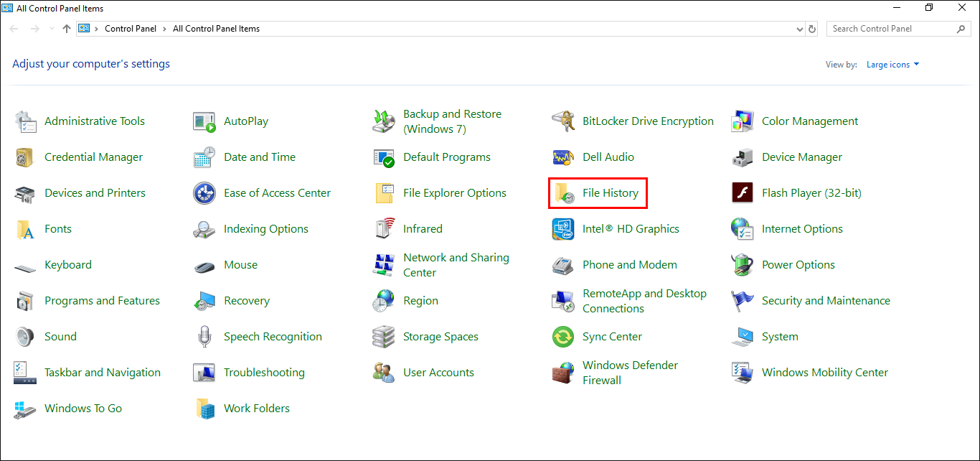
Task: Open the Ease of Access Center icon
Action: click(x=204, y=193)
